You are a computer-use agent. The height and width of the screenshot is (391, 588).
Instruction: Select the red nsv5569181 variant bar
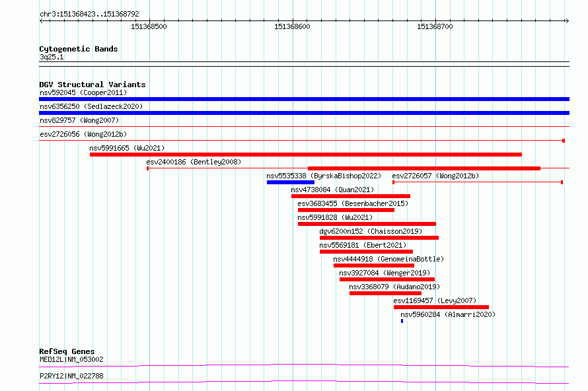(367, 252)
